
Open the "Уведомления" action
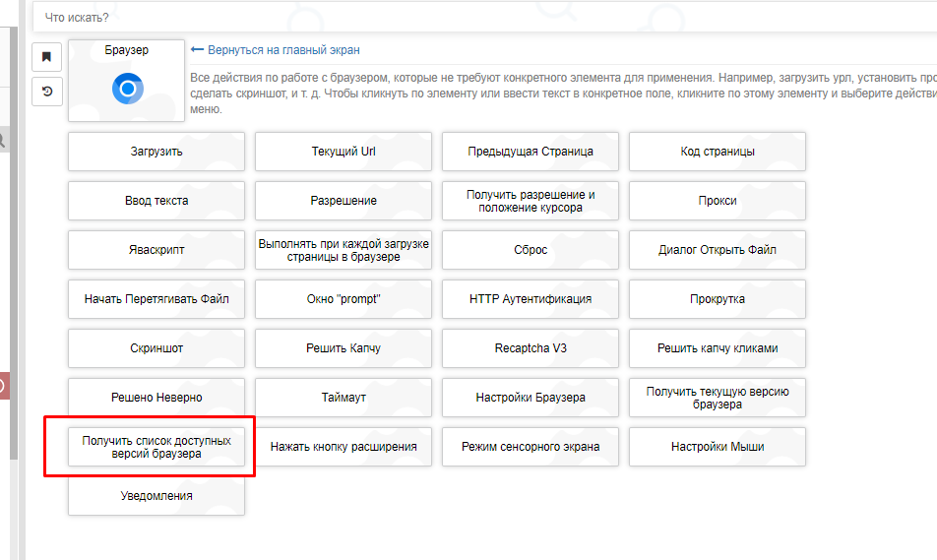coord(156,496)
